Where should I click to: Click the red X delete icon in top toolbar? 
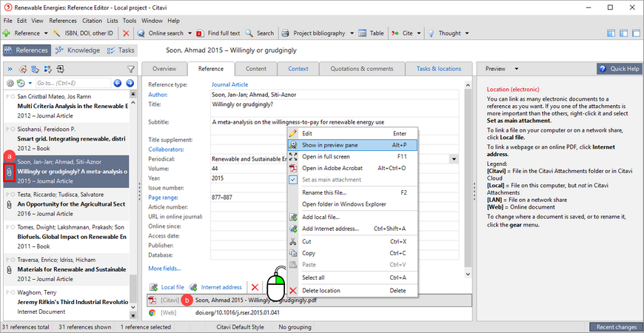coord(126,33)
